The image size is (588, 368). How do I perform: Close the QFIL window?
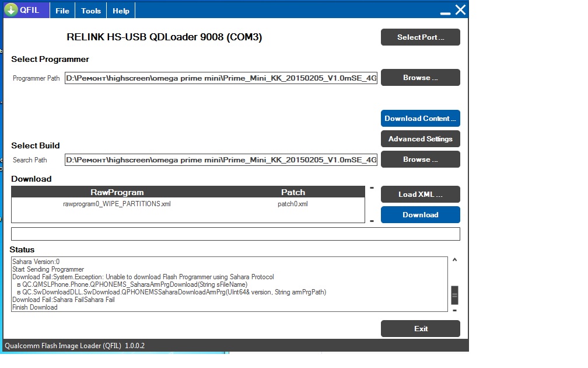[460, 10]
